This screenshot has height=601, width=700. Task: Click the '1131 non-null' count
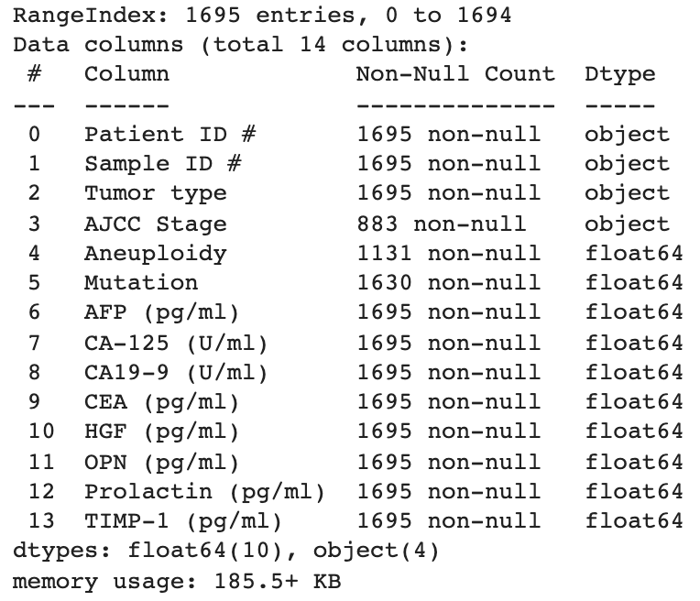448,253
